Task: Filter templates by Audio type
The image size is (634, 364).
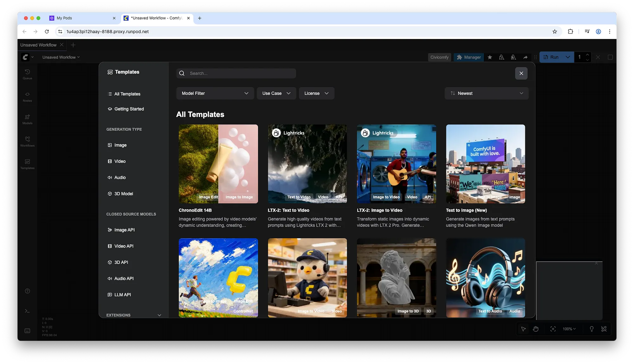Action: click(x=133, y=177)
